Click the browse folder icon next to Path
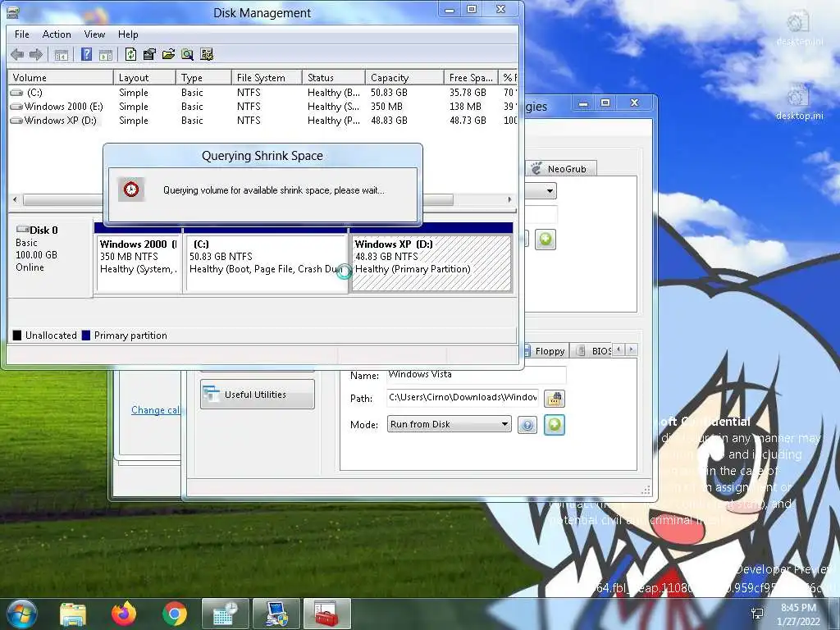This screenshot has width=840, height=630. point(555,398)
